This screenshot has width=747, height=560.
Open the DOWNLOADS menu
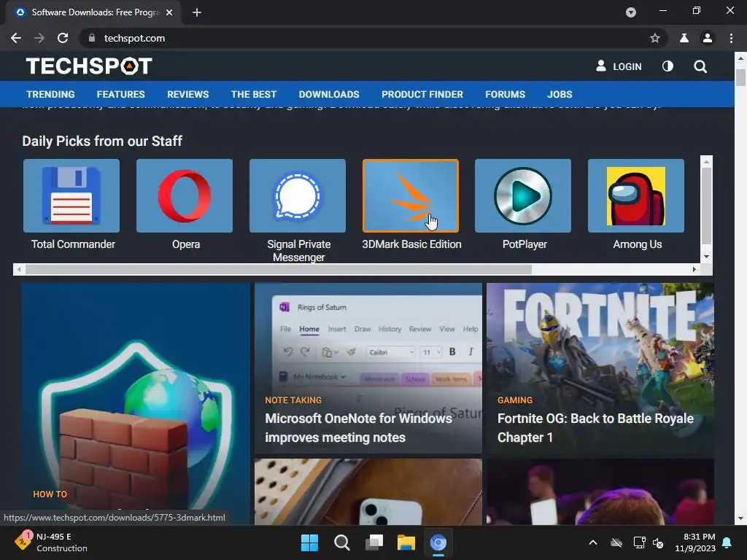click(x=329, y=94)
